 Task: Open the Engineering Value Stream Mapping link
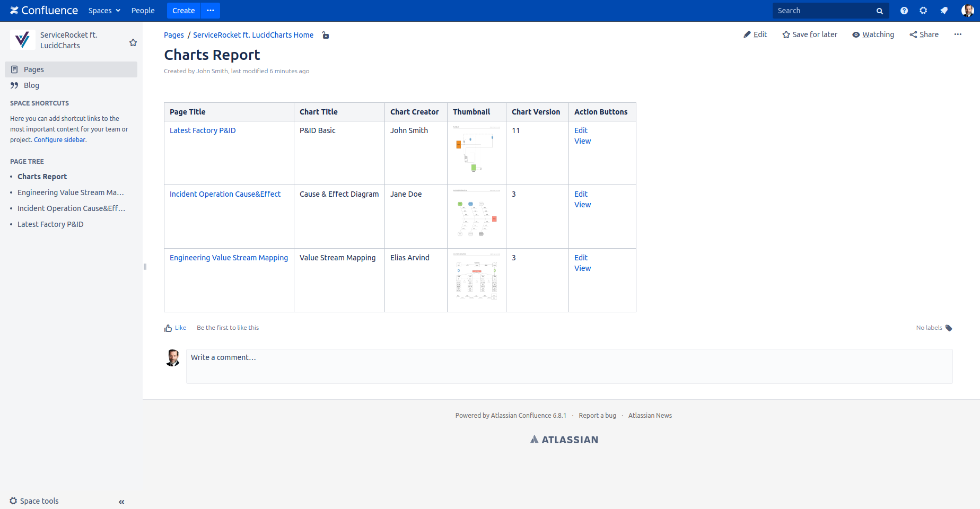pyautogui.click(x=229, y=258)
